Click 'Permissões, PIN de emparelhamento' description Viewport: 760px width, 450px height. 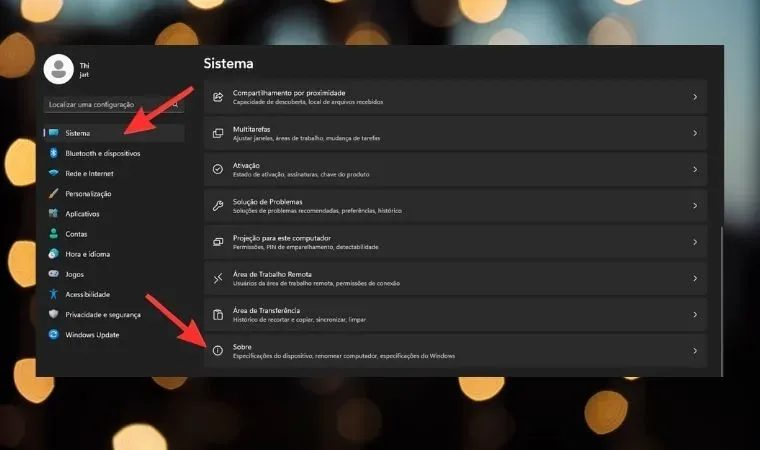[305, 247]
